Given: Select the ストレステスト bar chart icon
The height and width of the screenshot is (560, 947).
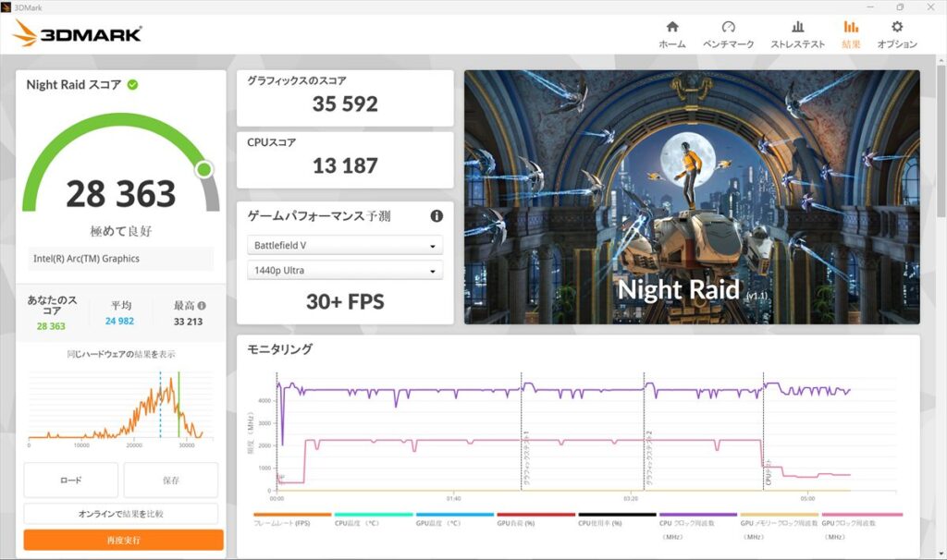Looking at the screenshot, I should tap(798, 27).
